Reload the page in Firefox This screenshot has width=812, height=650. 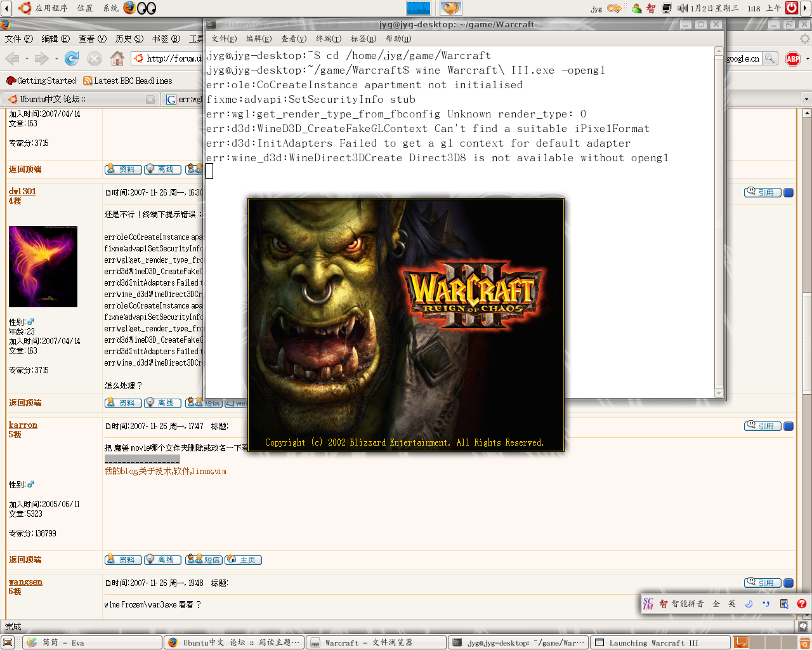pos(72,58)
